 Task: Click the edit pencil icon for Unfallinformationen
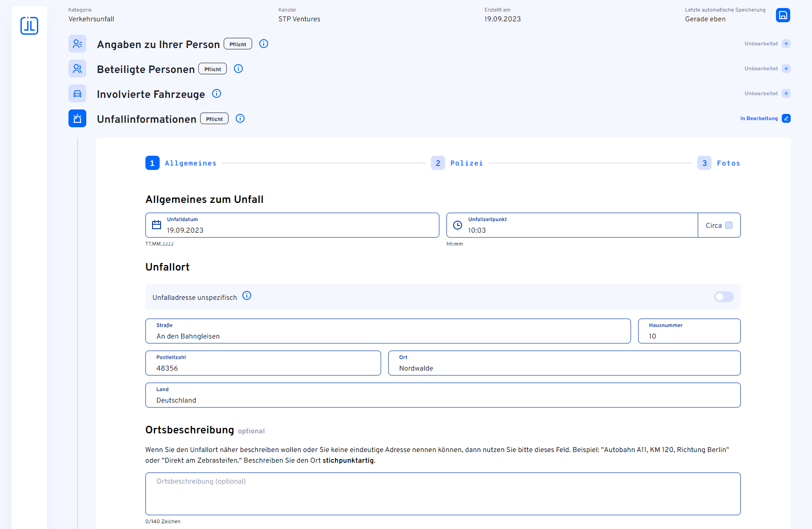point(786,118)
